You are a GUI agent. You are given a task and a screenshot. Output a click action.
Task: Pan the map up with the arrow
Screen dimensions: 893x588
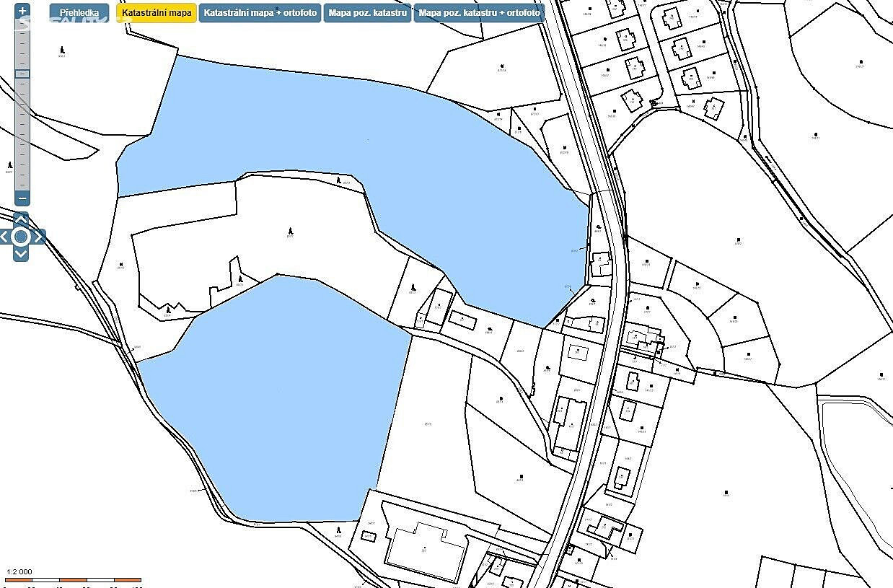[21, 219]
